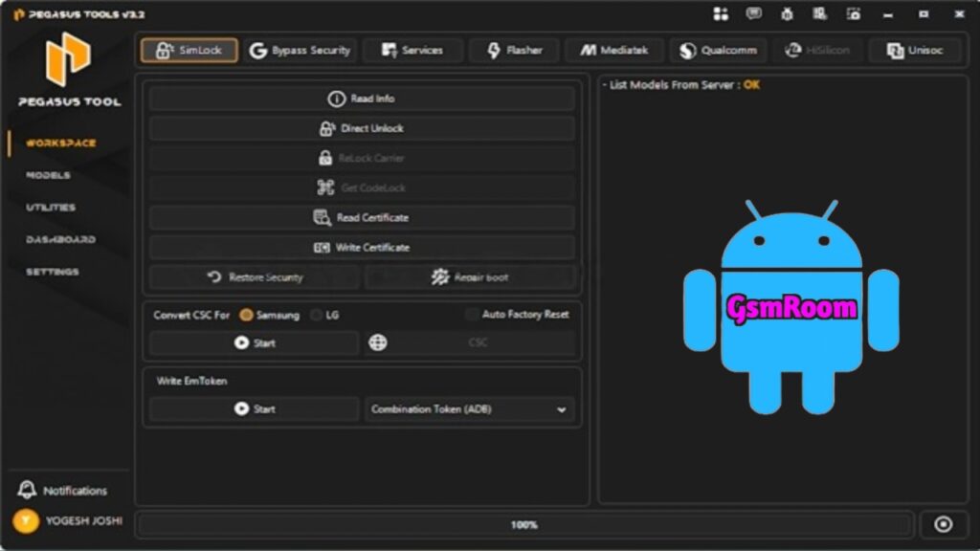The image size is (980, 551).
Task: Click the Notifications bell icon
Action: (x=28, y=491)
